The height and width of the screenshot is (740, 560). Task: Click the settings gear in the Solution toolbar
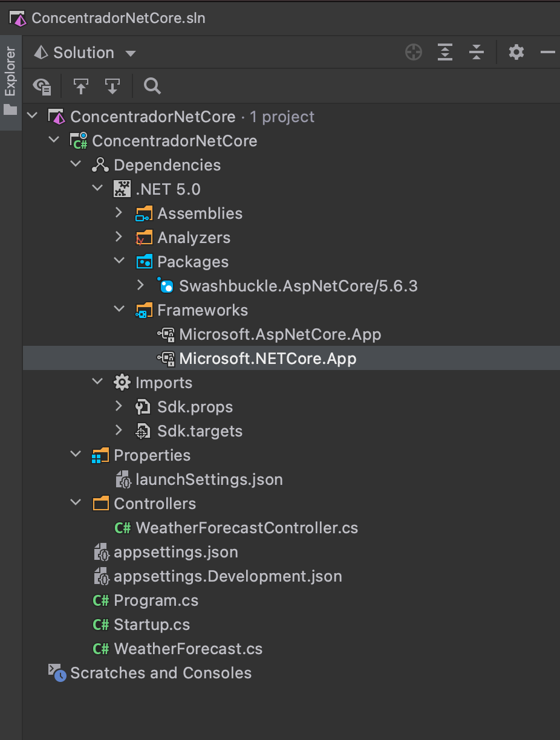click(x=516, y=52)
